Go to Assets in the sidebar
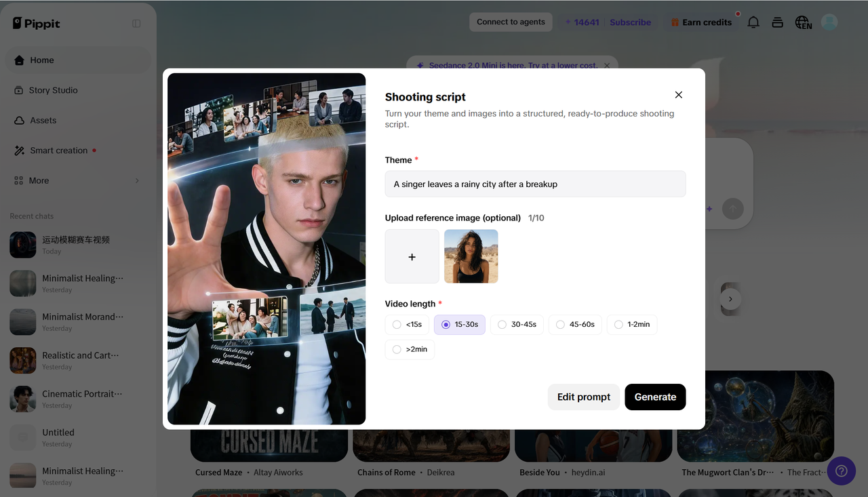The image size is (868, 497). tap(78, 120)
